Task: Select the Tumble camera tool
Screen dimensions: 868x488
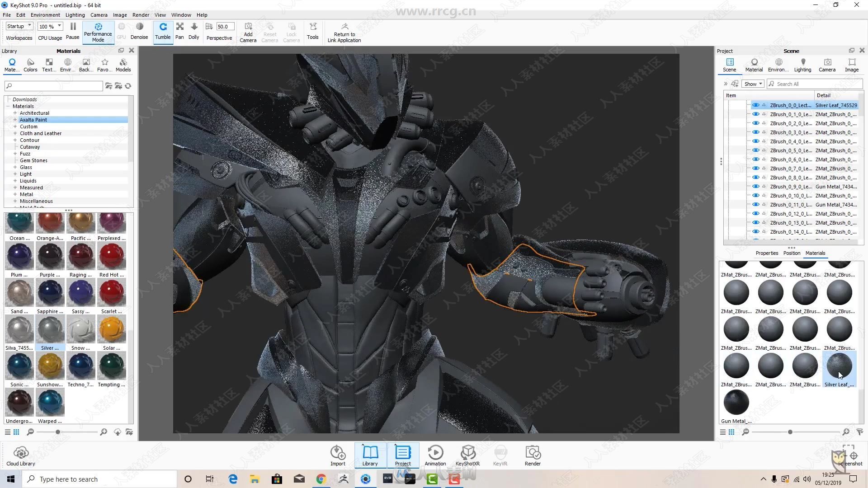Action: coord(163,32)
